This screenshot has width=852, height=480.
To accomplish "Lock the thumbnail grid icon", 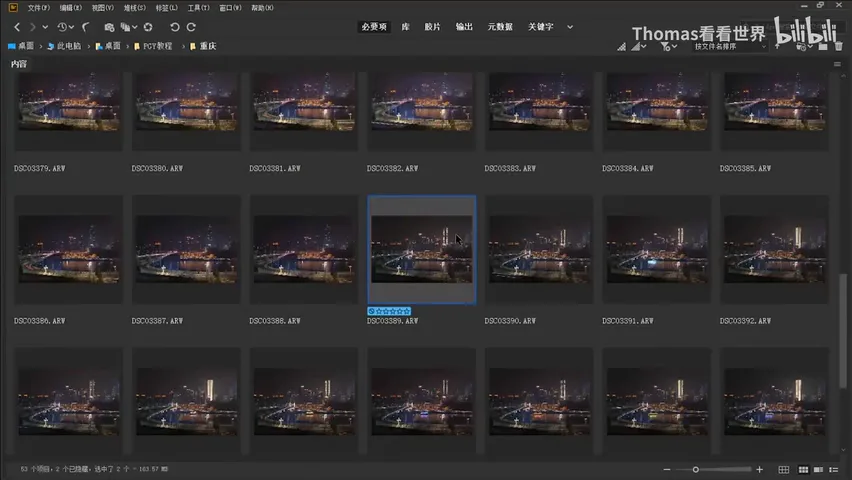I will click(x=784, y=470).
